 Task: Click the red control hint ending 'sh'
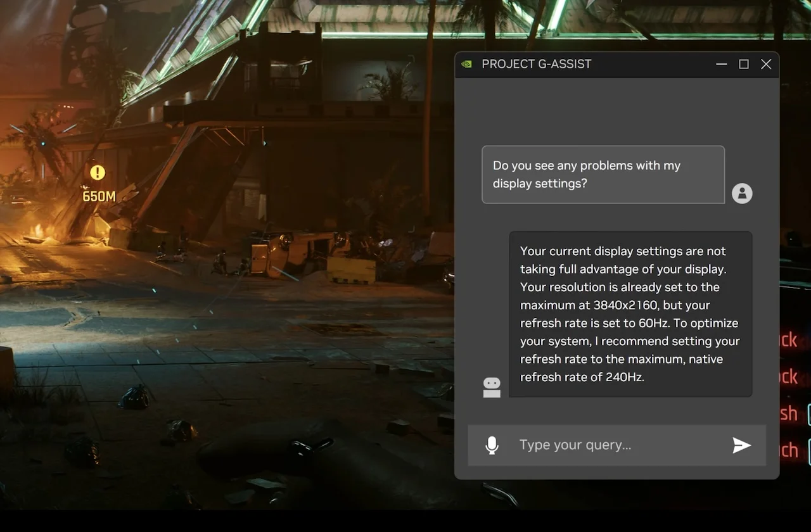coord(788,414)
